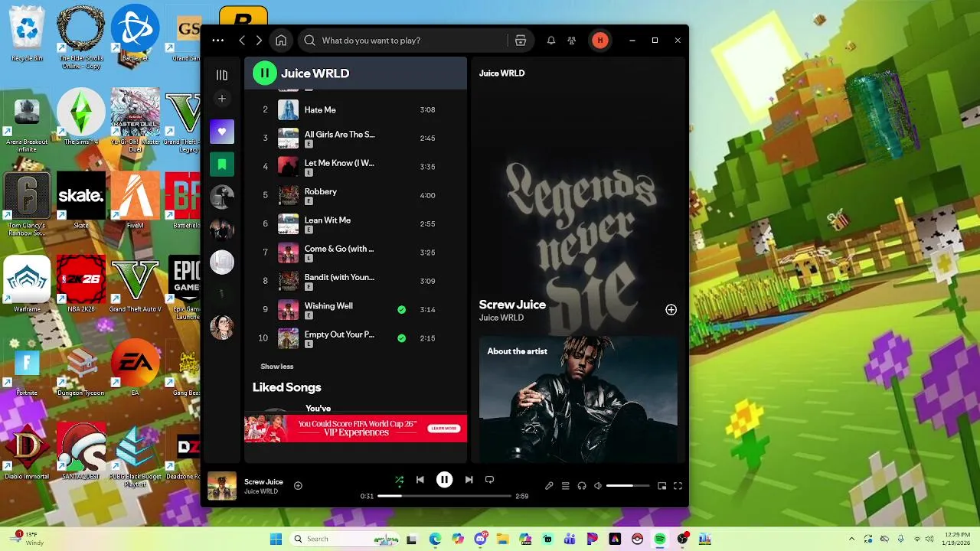Image resolution: width=980 pixels, height=551 pixels.
Task: Open Connect to a device headphones icon
Action: point(582,486)
